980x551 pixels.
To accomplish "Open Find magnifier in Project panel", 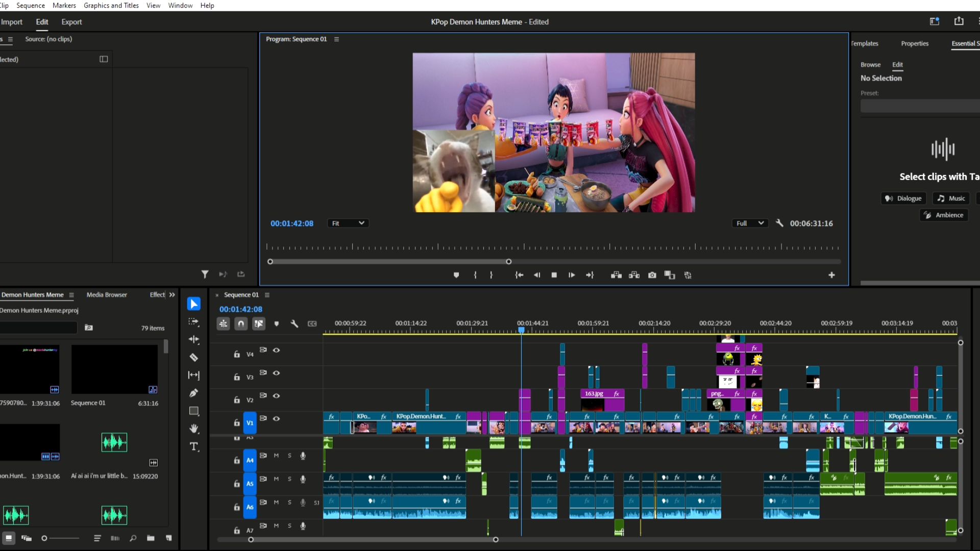I will click(133, 538).
